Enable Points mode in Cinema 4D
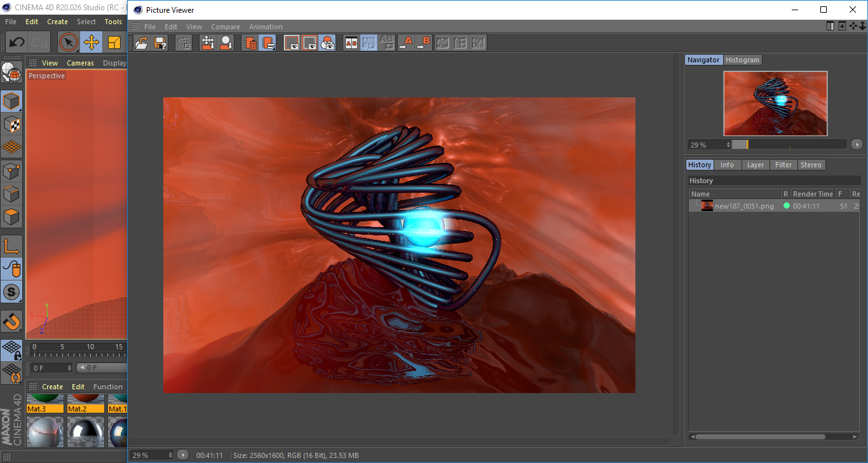Screen dimensions: 868x463 pyautogui.click(x=11, y=170)
